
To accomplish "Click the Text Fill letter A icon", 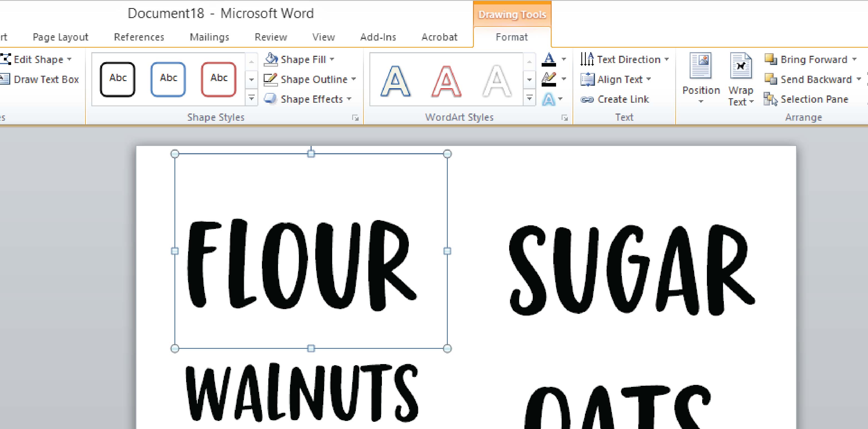I will coord(549,60).
